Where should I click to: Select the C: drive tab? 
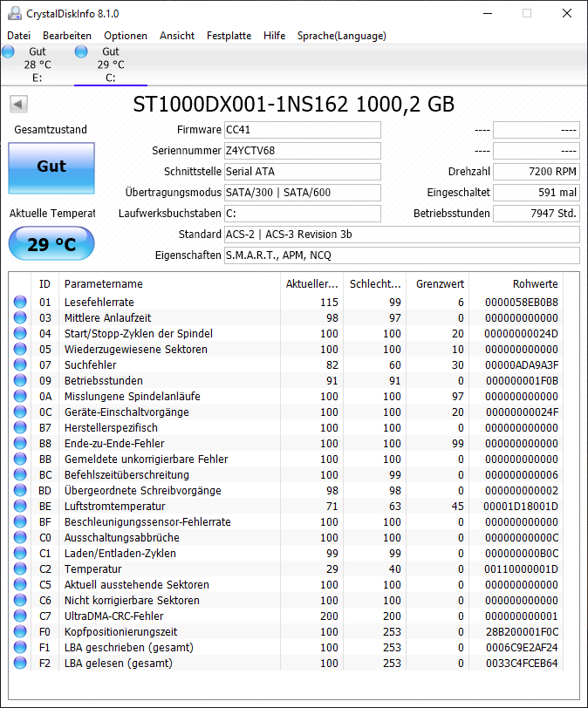point(111,65)
